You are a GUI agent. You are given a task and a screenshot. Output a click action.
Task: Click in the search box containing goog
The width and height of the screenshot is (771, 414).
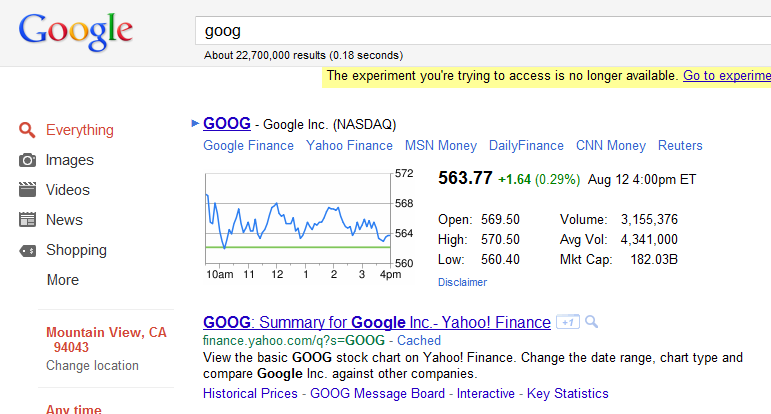coord(480,31)
